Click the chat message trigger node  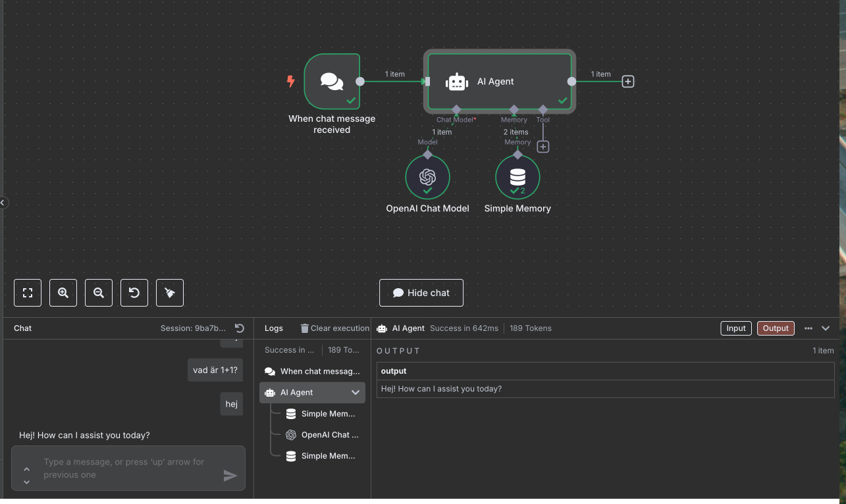click(x=332, y=82)
